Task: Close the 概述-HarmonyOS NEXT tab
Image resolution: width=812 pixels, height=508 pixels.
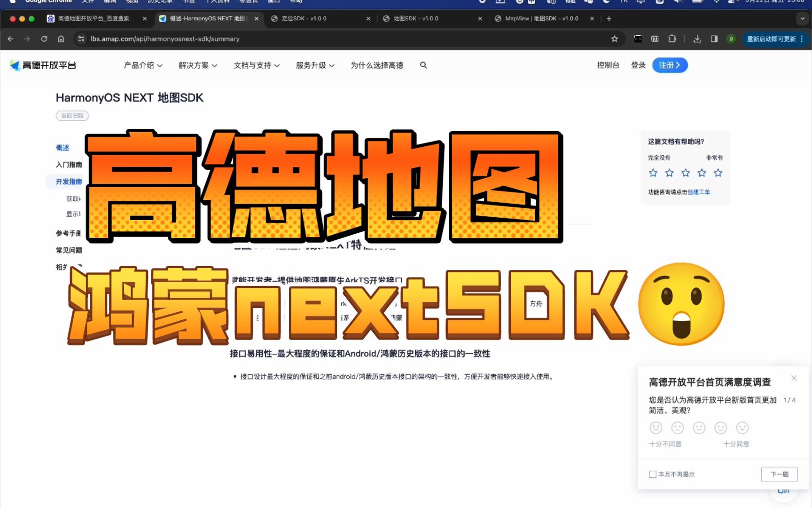Action: 257,19
